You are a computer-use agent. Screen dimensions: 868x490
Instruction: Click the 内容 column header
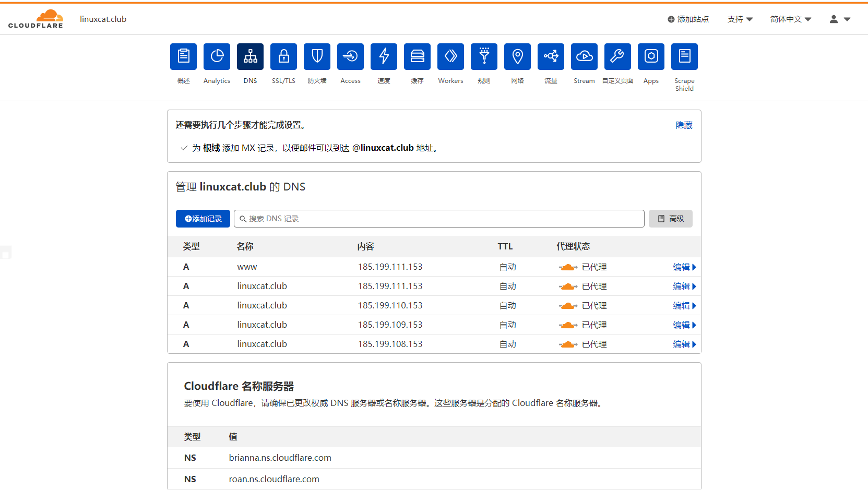pyautogui.click(x=365, y=246)
